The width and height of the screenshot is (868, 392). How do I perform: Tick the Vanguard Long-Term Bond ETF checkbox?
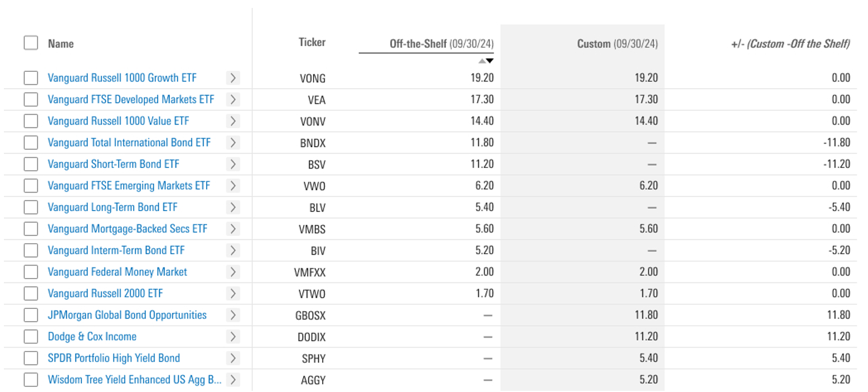click(x=31, y=207)
